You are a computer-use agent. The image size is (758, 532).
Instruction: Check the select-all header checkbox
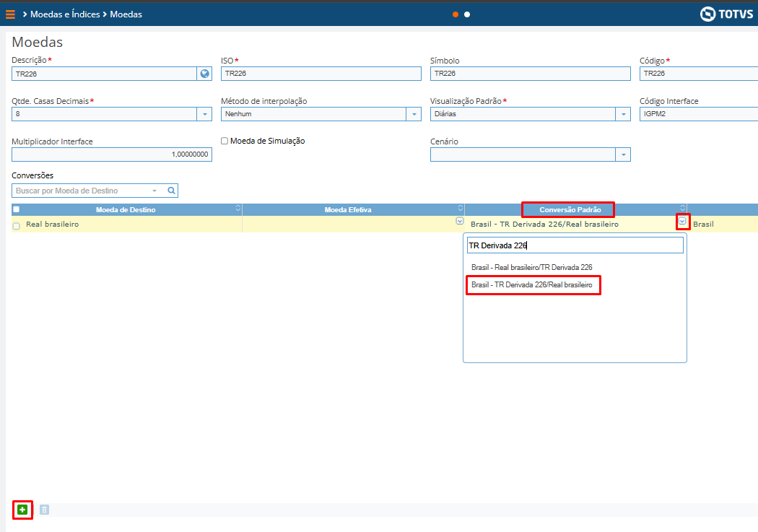[x=17, y=209]
